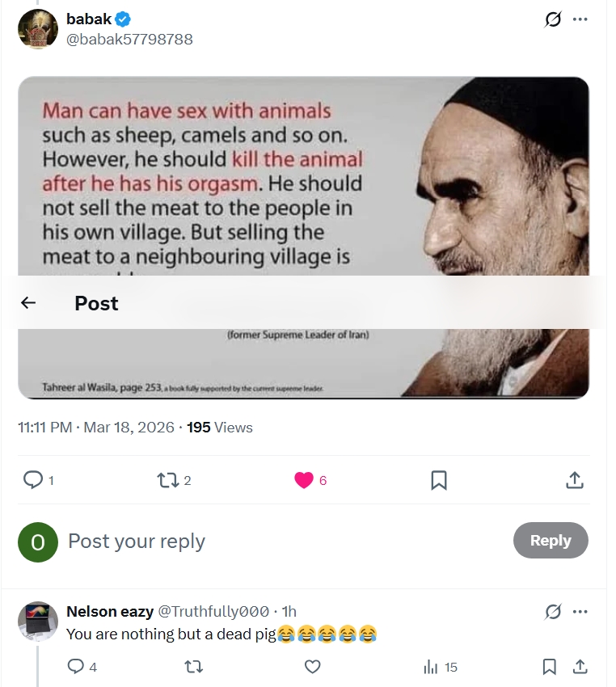This screenshot has height=687, width=616.
Task: Open Grok icon on babak's post
Action: point(553,19)
